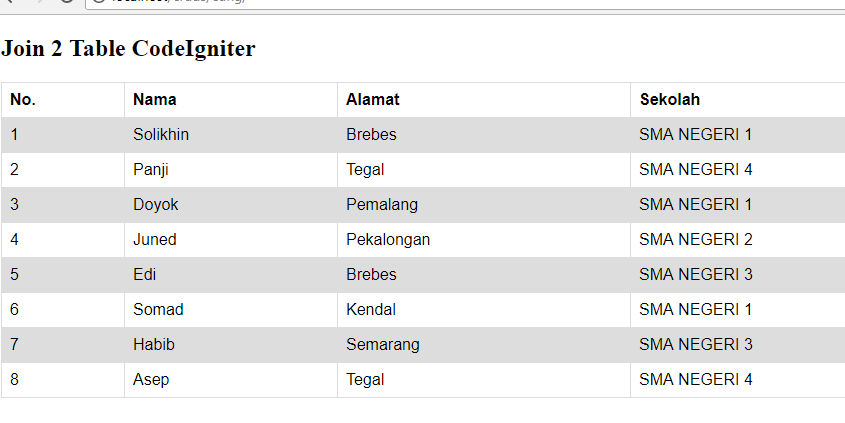
Task: Click the "Nama" column header
Action: pyautogui.click(x=154, y=100)
